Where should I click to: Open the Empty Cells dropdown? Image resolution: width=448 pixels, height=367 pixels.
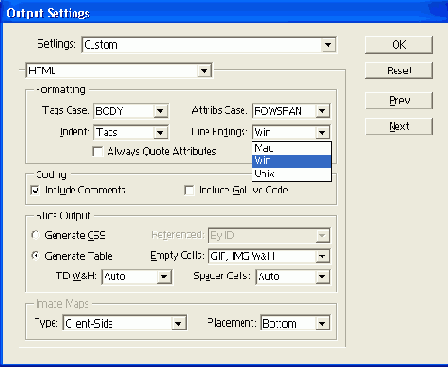click(x=269, y=256)
